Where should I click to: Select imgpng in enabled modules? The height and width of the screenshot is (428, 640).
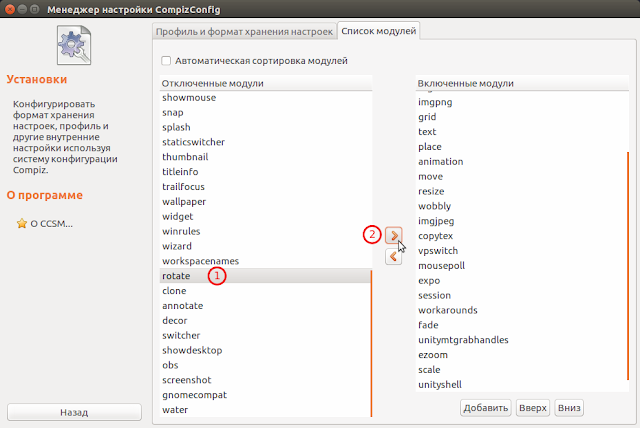pyautogui.click(x=521, y=102)
